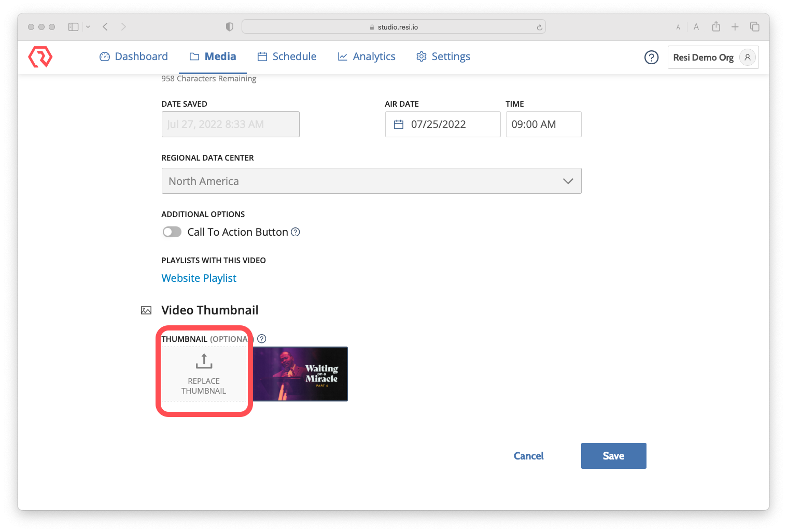Select the Dashboard palette icon
The width and height of the screenshot is (787, 532).
tap(104, 56)
